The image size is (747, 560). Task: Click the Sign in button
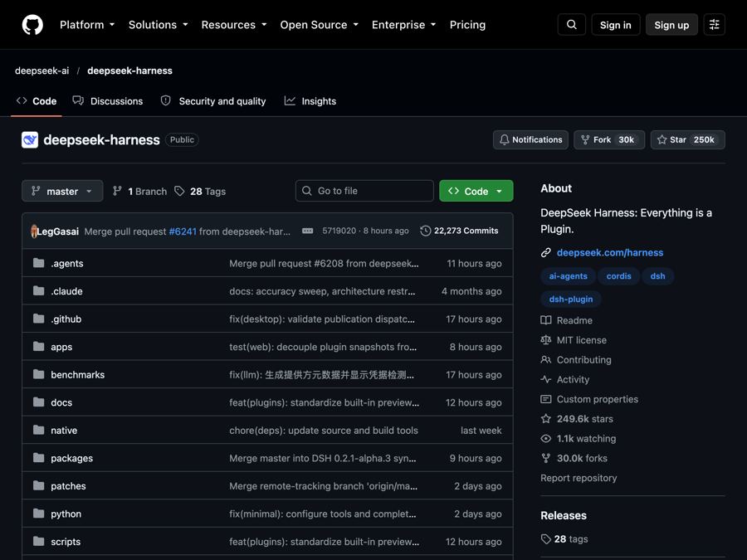tap(616, 25)
